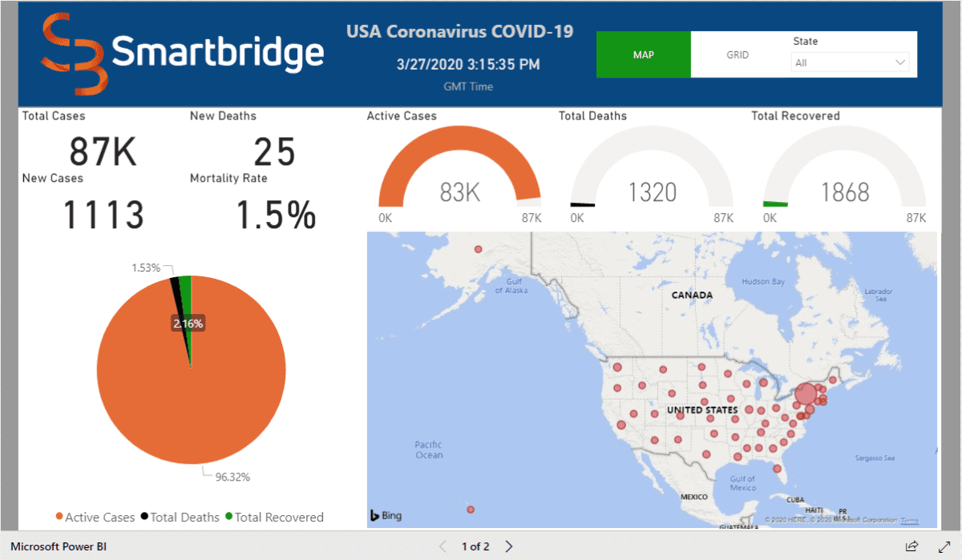The height and width of the screenshot is (560, 962).
Task: Select the MAP view button
Action: 643,55
